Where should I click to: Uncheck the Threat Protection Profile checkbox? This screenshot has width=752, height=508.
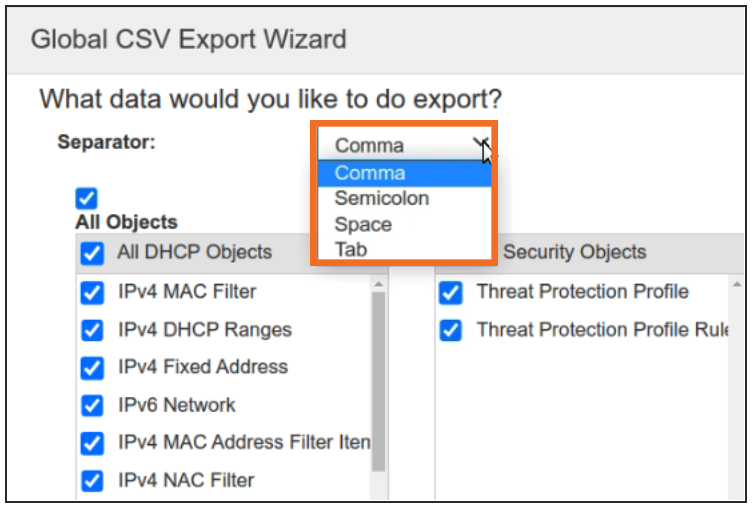pyautogui.click(x=451, y=293)
